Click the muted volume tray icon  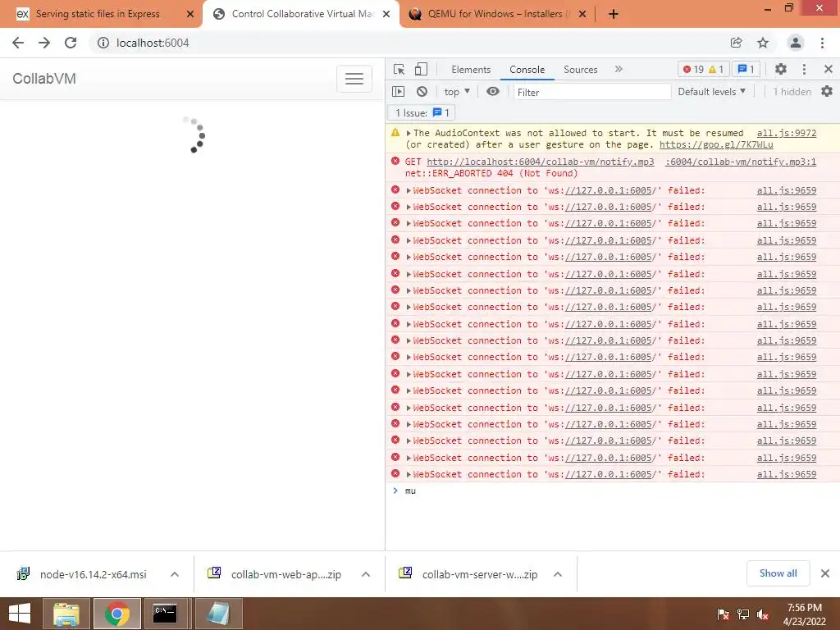click(x=763, y=614)
